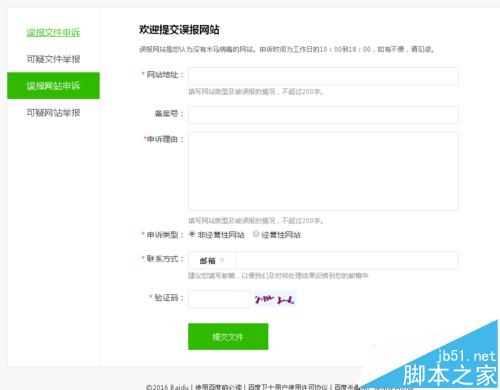500x390 pixels.
Task: Open the 误报文件申诉 sidebar link
Action: click(x=53, y=32)
